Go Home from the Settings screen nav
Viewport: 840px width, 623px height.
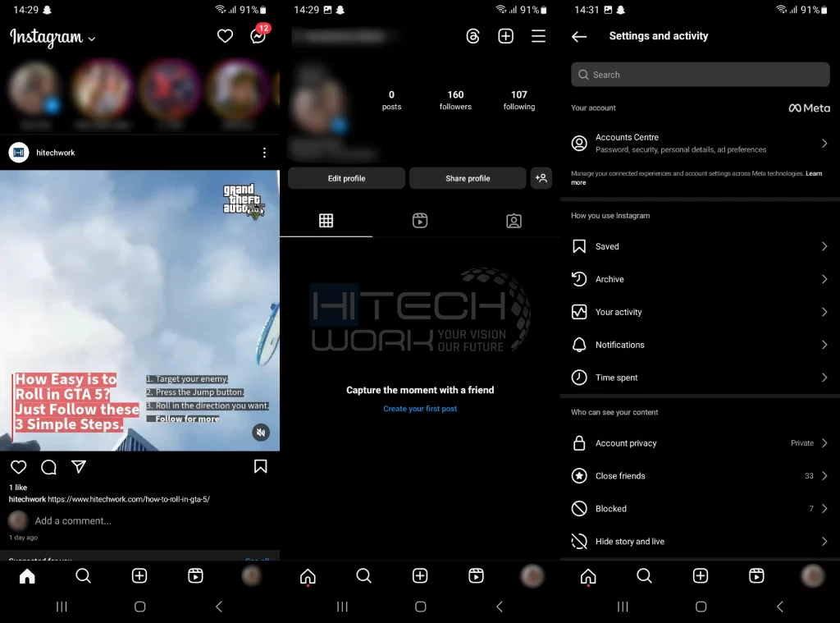[588, 576]
